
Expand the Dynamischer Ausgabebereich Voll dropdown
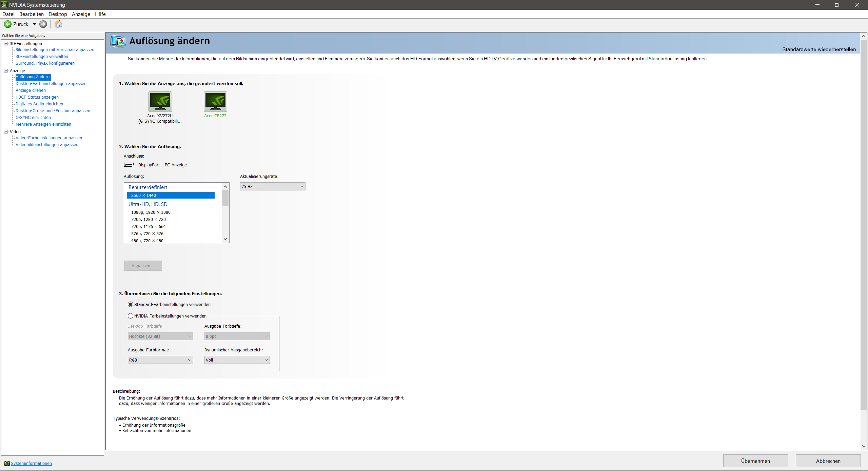(237, 360)
